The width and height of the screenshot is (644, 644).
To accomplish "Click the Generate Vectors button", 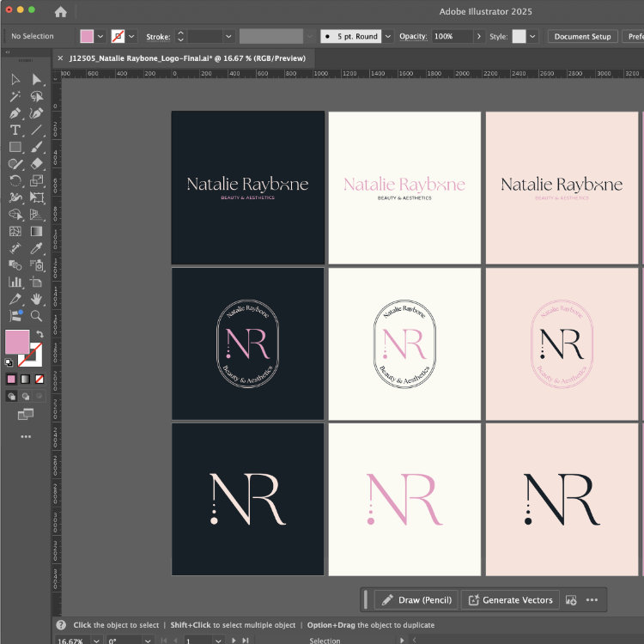I will click(x=510, y=600).
